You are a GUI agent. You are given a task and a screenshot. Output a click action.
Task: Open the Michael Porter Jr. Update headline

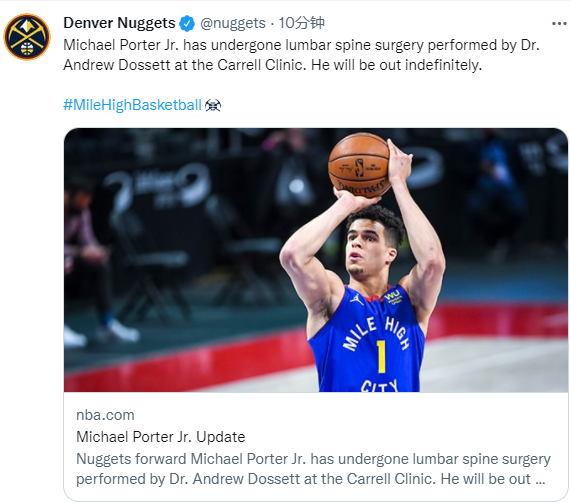[x=161, y=436]
